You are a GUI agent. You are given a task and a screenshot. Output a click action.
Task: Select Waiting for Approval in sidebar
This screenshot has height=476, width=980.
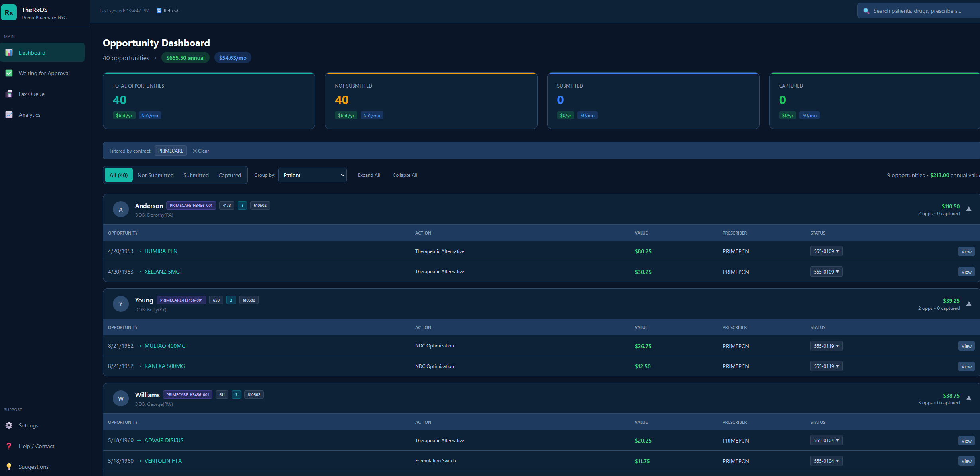coord(44,73)
